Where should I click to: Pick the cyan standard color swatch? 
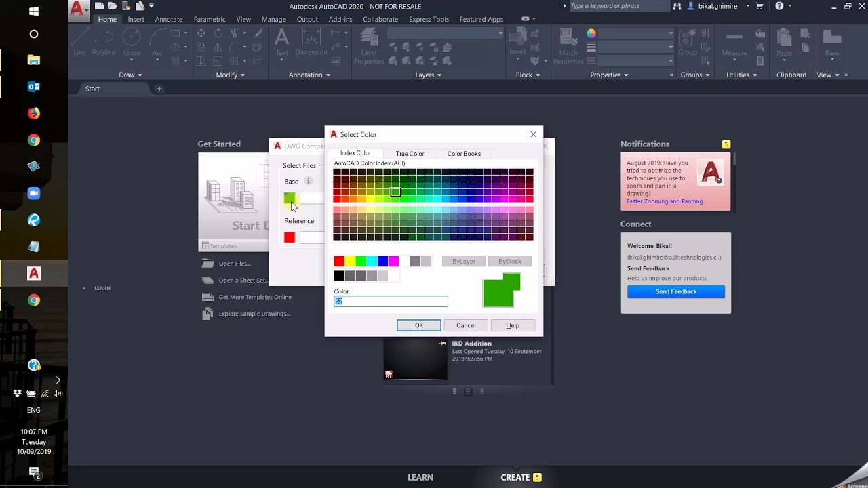[x=372, y=262]
